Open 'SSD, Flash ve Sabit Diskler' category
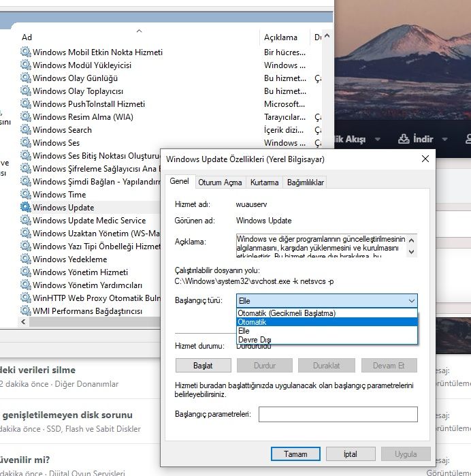The width and height of the screenshot is (471, 476). 94,429
